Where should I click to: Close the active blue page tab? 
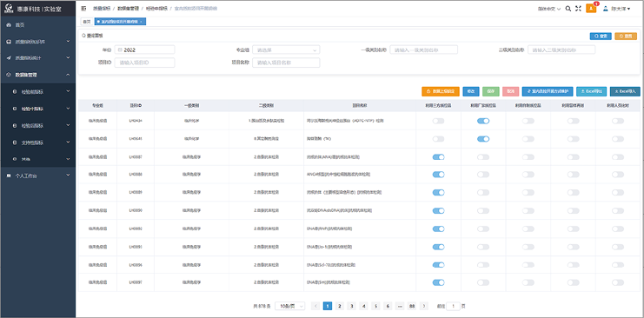(142, 22)
